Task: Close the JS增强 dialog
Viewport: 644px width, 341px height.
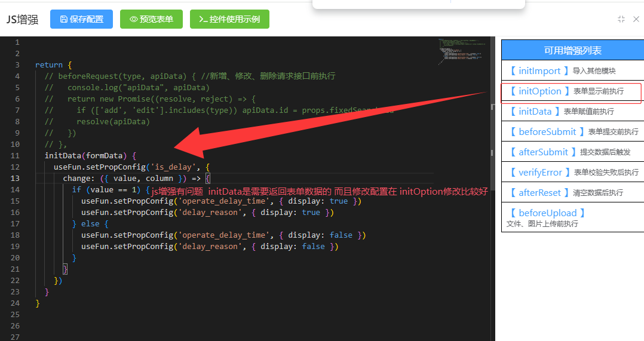Action: pyautogui.click(x=636, y=19)
